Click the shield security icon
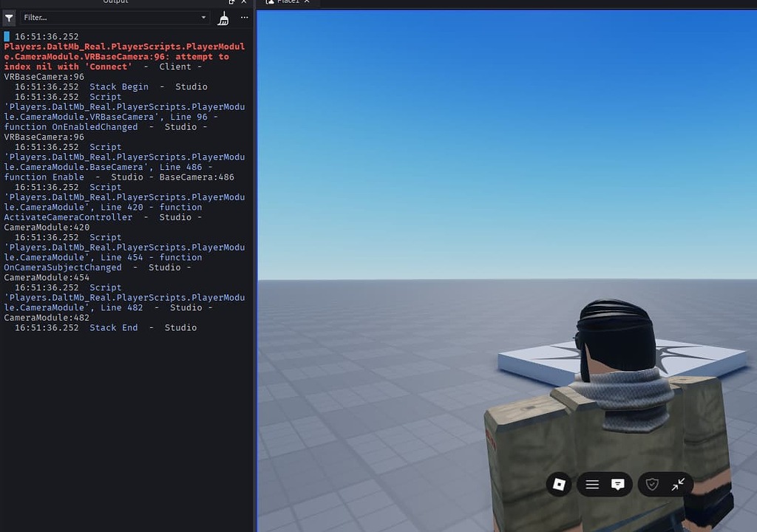This screenshot has height=532, width=757. [652, 484]
